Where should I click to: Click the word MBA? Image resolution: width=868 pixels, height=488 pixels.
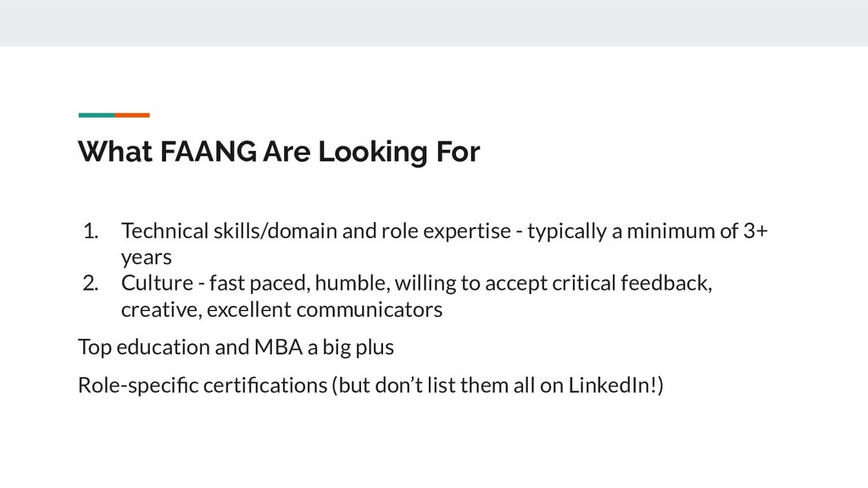(278, 347)
